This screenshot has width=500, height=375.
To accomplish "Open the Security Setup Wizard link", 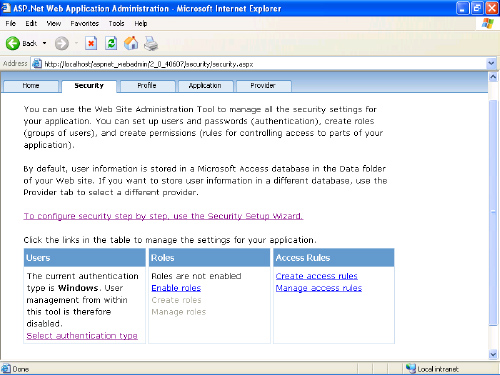I will [x=163, y=216].
